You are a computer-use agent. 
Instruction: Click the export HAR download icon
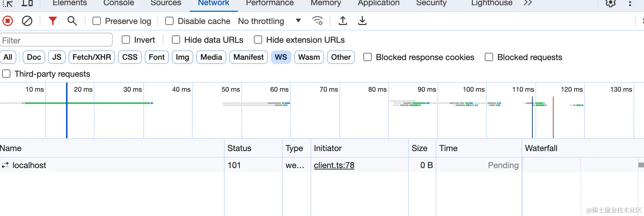tap(362, 21)
